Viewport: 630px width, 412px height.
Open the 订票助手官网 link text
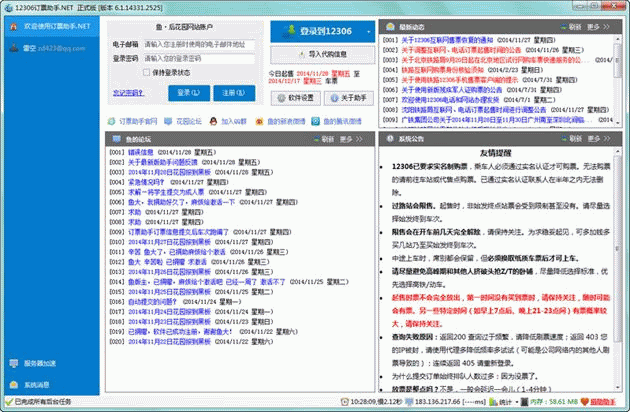tap(138, 121)
